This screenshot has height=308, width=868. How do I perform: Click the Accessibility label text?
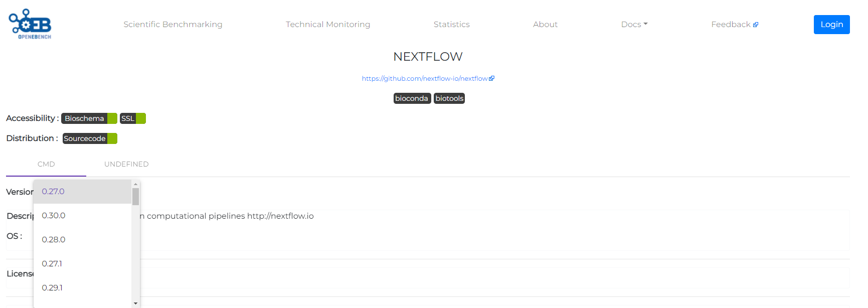(32, 118)
